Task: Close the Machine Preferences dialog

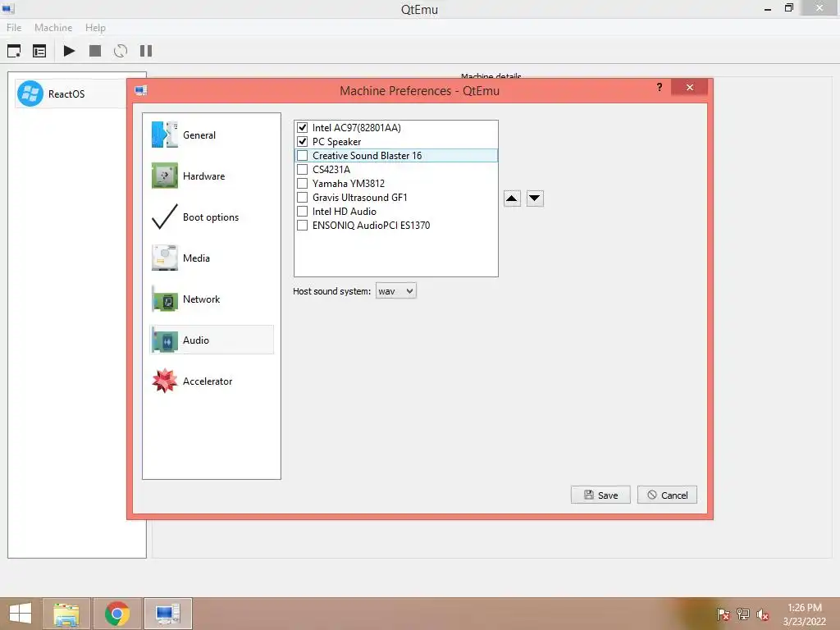Action: pos(689,87)
